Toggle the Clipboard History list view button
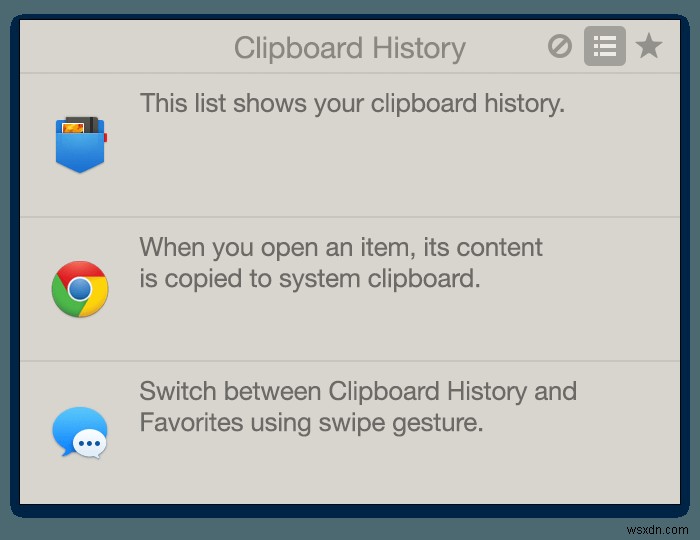Viewport: 700px width, 540px height. (x=605, y=46)
